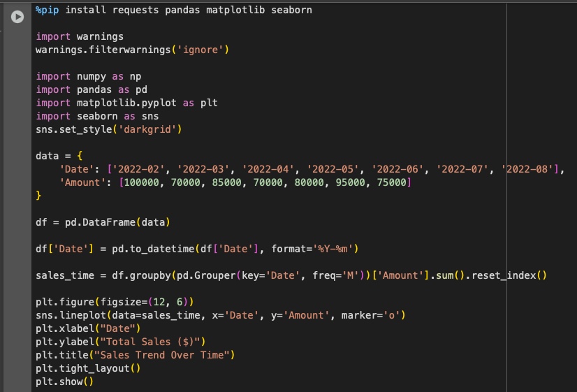Click "Total Sales ($)" ylabel string
Viewport: 577px width, 392px height.
coord(150,342)
